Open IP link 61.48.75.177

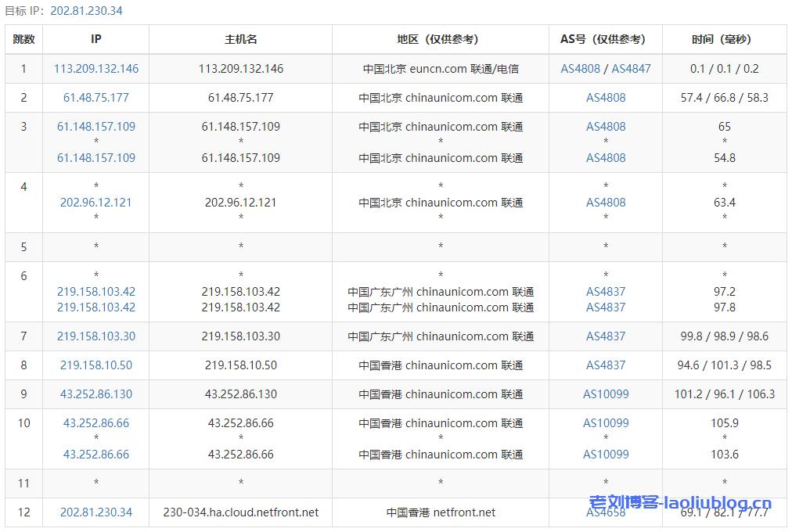tap(96, 98)
